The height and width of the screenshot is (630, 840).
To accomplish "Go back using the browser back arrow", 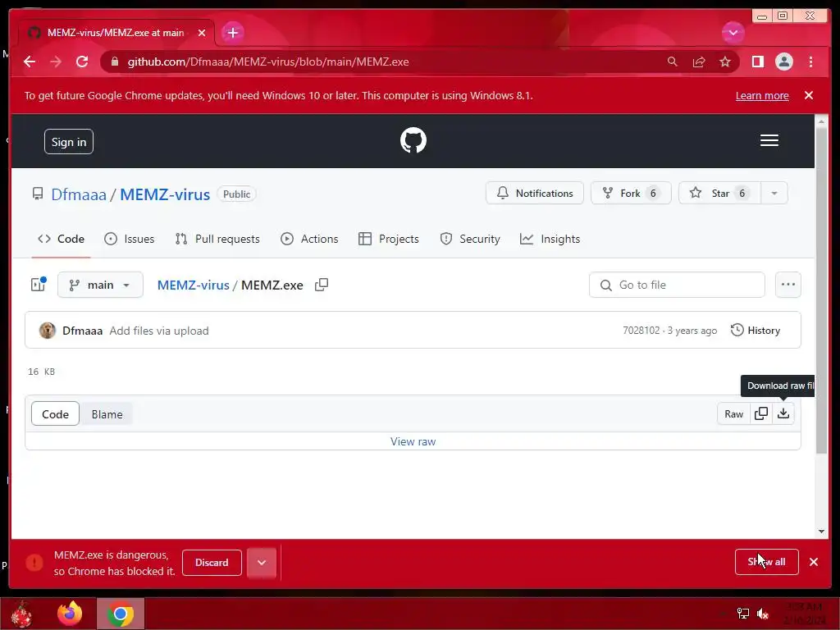I will coord(30,62).
